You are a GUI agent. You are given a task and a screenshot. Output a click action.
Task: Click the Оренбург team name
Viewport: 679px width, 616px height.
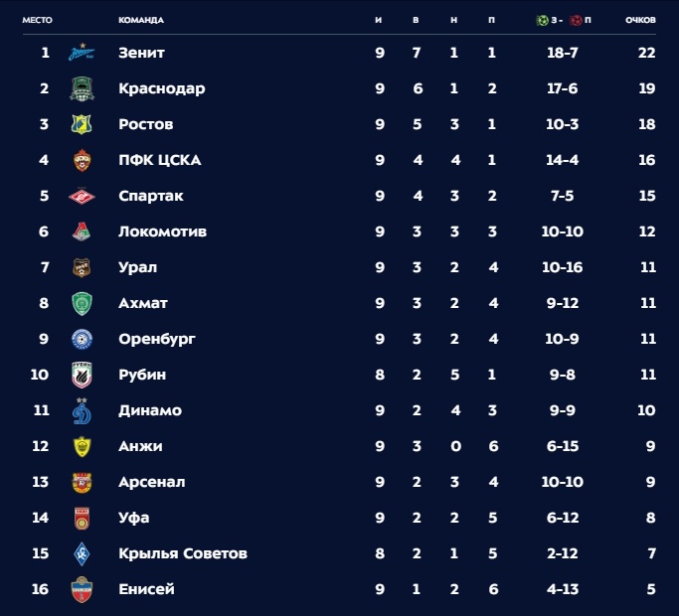pos(157,339)
